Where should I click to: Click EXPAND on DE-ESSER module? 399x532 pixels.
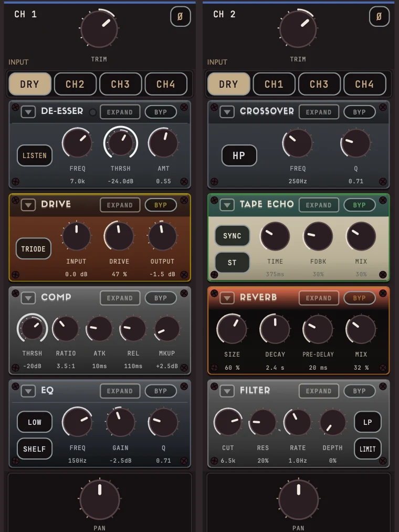tap(120, 112)
